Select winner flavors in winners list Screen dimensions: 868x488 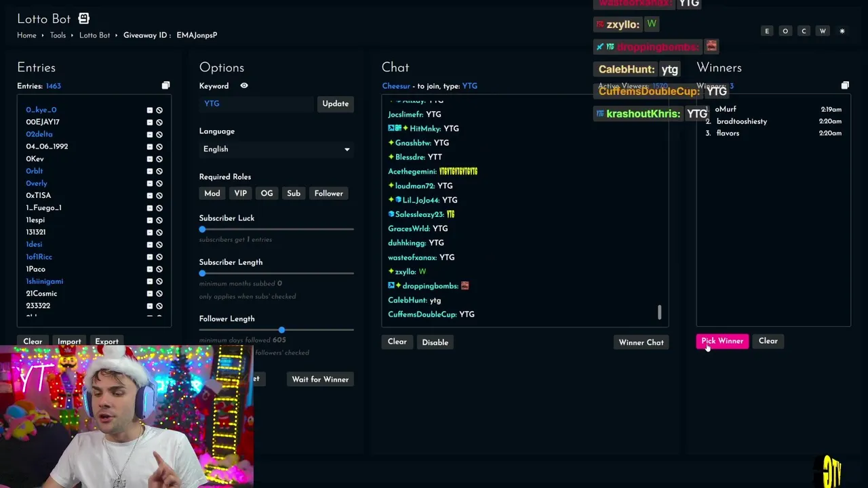[728, 134]
